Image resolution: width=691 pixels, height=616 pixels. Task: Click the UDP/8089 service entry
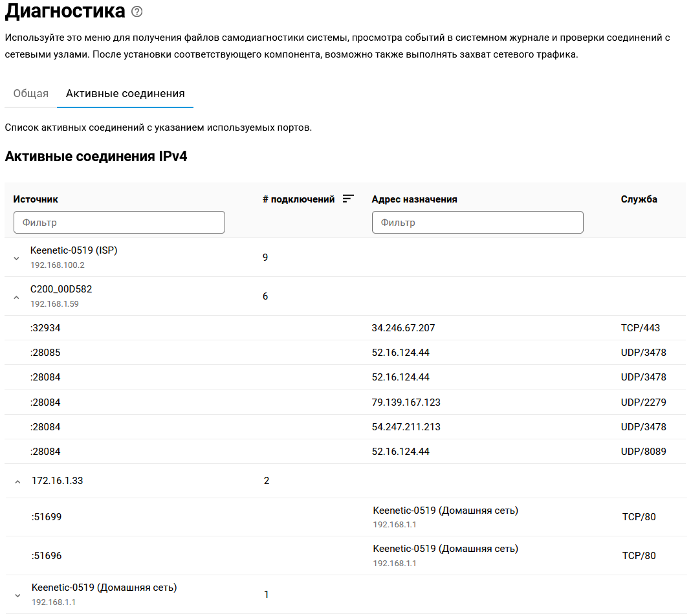click(643, 452)
